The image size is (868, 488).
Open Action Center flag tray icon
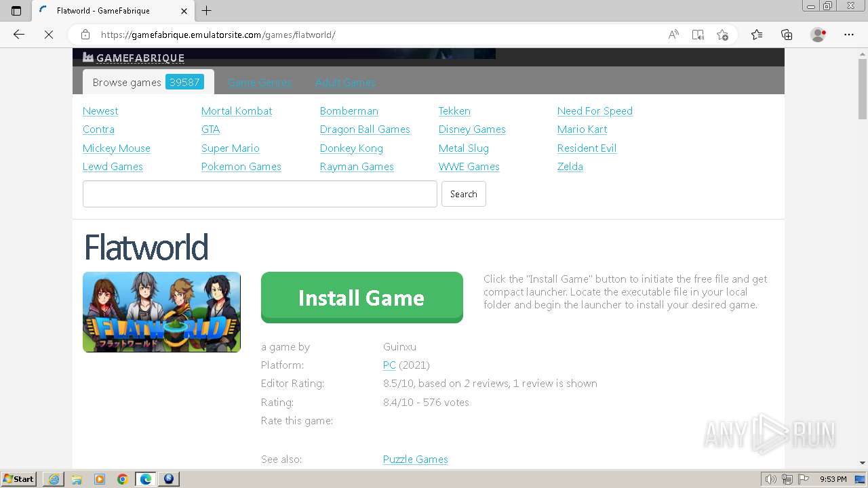click(804, 479)
